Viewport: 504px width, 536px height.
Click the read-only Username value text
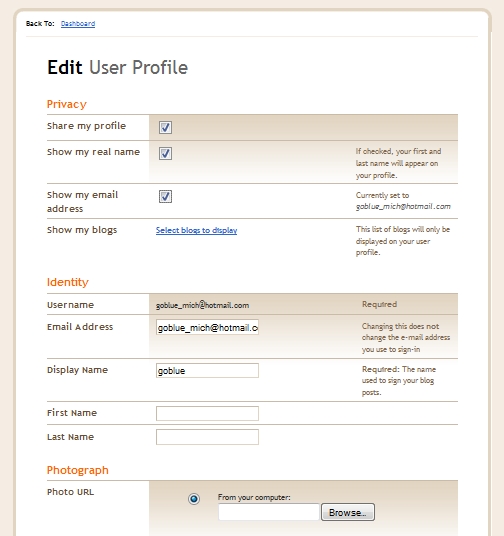(x=202, y=305)
